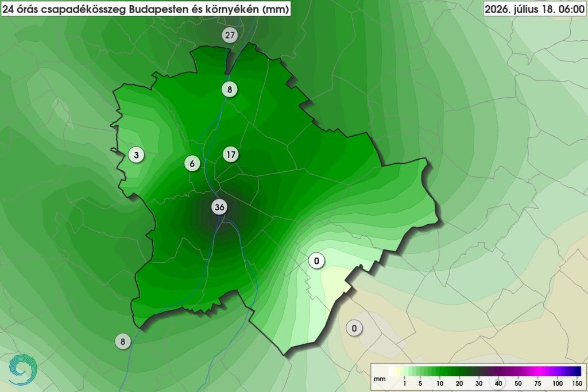Click the station marker showing 17

(x=231, y=154)
